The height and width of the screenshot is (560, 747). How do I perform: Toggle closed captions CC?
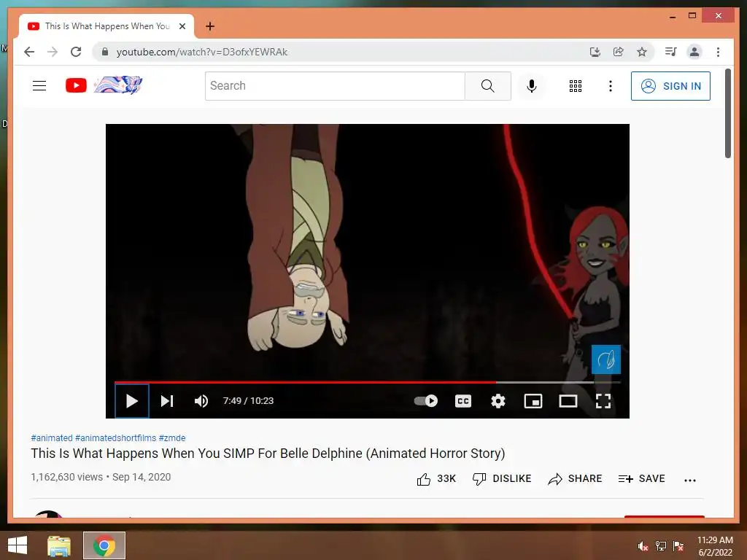[463, 401]
